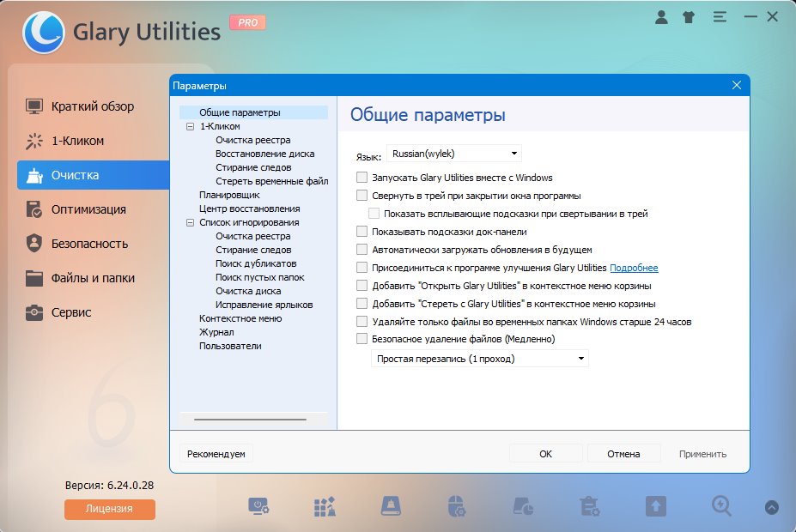Screen dimensions: 796x532
Task: Click the Отмена button
Action: 623,454
